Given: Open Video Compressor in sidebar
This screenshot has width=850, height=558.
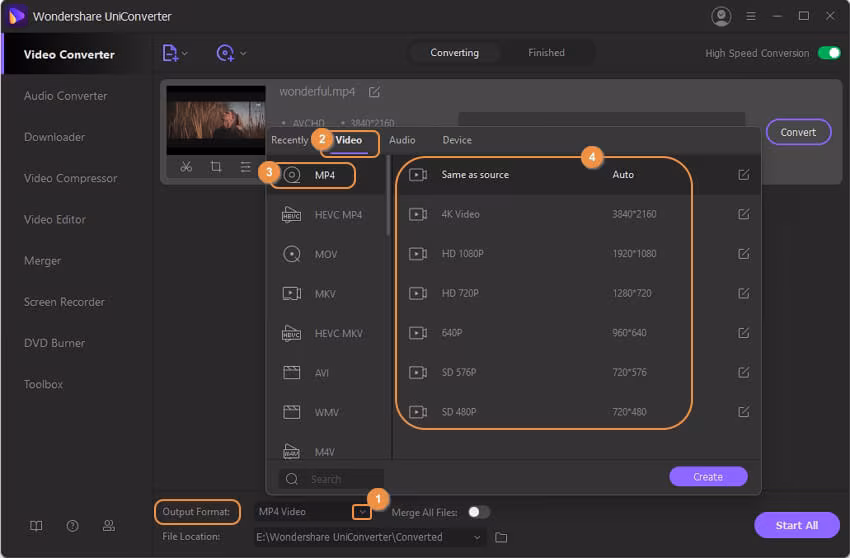Looking at the screenshot, I should tap(70, 178).
